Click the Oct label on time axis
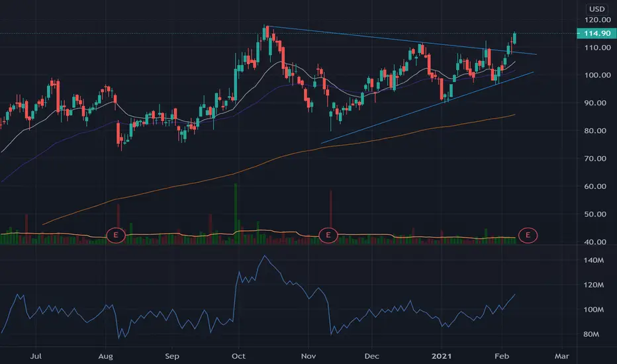 [x=238, y=356]
